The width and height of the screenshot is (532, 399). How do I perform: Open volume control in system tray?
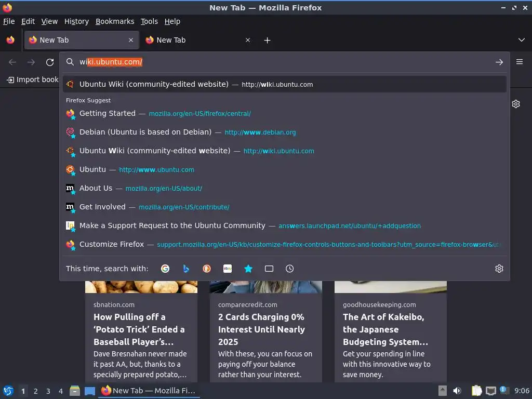tap(457, 391)
